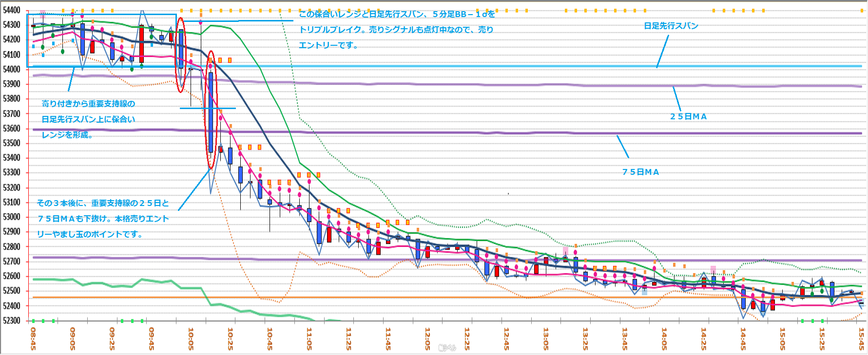Click the その３本後に annotation text
The image size is (868, 355).
[103, 203]
